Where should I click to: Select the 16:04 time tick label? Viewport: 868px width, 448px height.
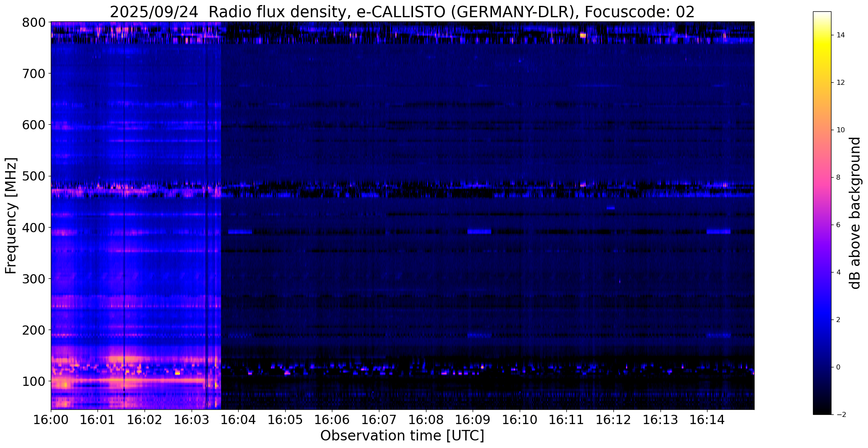tap(239, 420)
